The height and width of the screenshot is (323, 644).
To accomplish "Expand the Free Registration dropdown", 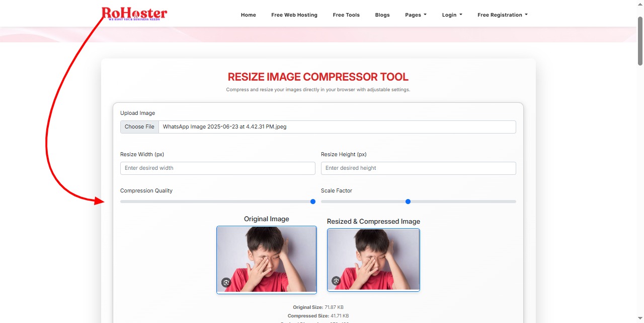I will coord(503,15).
